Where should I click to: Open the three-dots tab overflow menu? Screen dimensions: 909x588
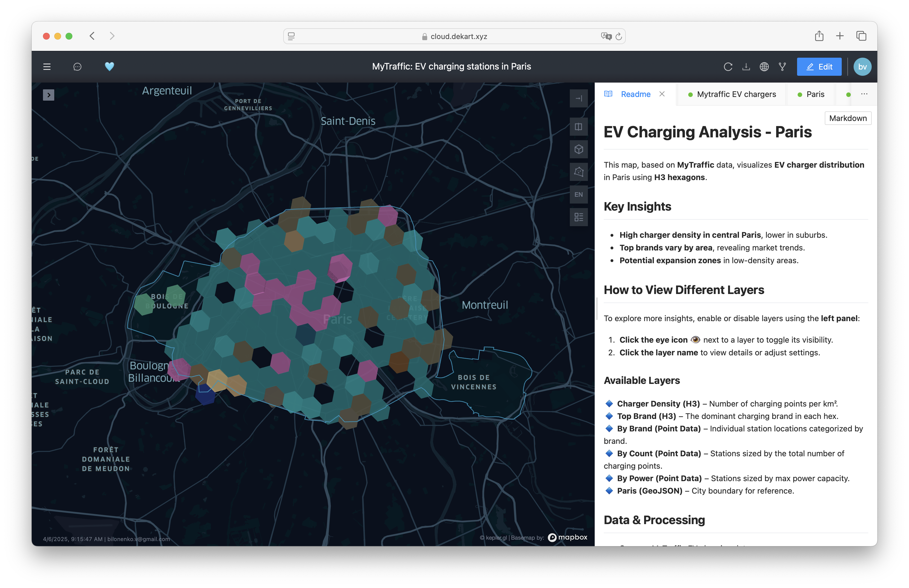[x=864, y=94]
